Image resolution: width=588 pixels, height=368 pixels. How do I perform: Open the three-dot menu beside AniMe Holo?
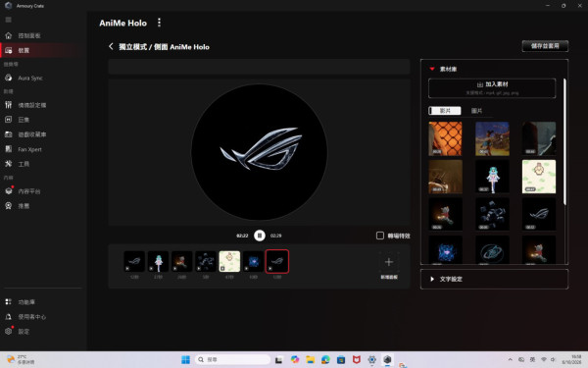pyautogui.click(x=159, y=23)
